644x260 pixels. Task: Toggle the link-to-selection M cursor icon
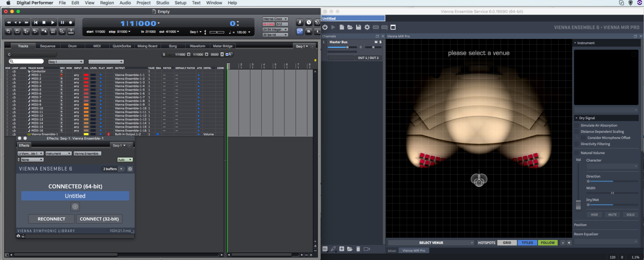[44, 31]
